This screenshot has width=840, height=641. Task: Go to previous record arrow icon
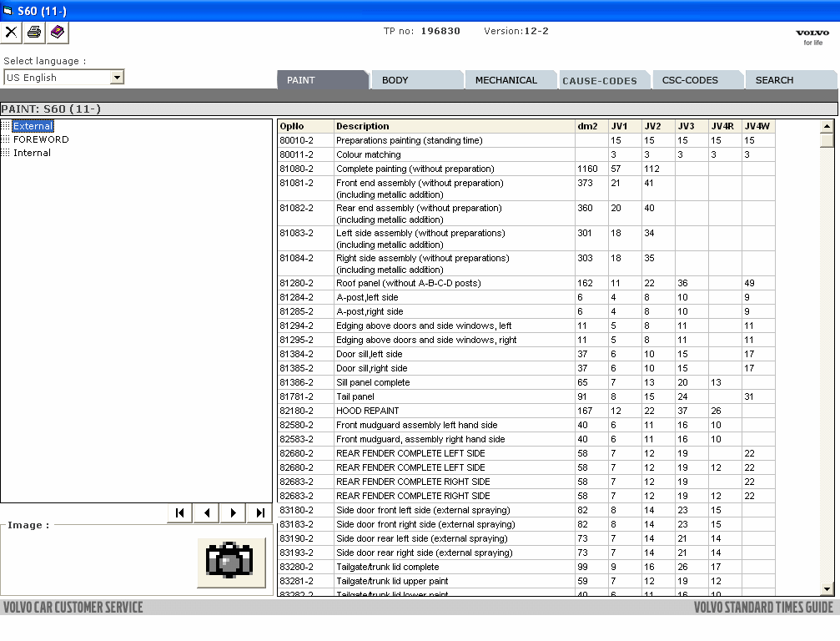click(x=206, y=512)
